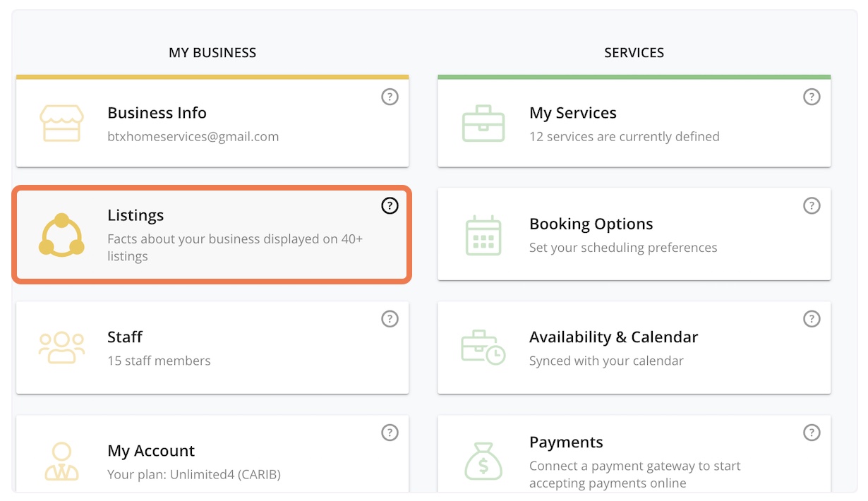Screen dimensions: 868x501
Task: Click the Payments money bag icon
Action: [483, 461]
